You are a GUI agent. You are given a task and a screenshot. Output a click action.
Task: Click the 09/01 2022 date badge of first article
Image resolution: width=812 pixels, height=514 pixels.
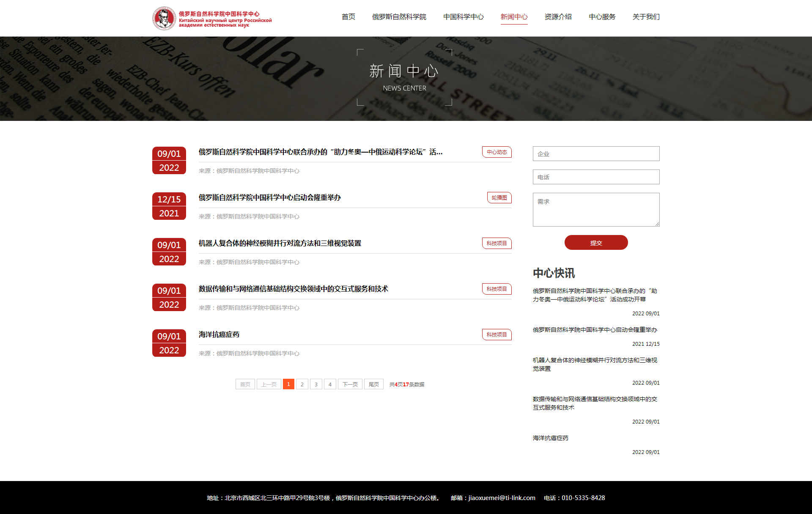click(169, 161)
